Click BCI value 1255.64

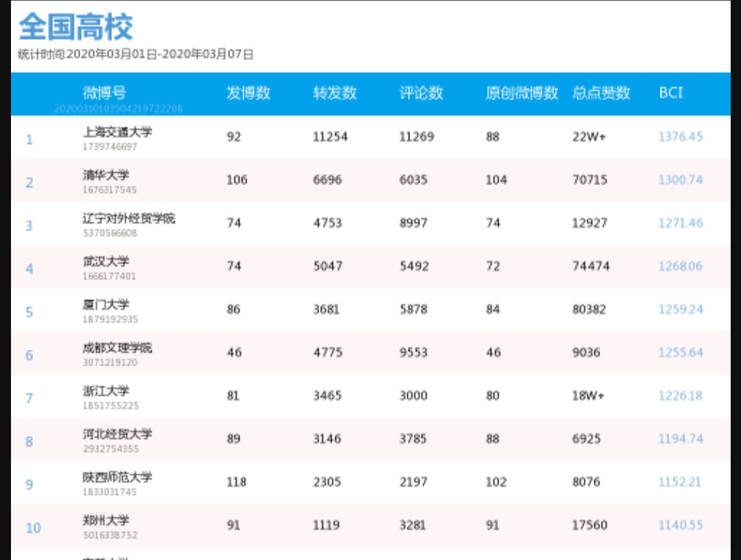point(681,352)
